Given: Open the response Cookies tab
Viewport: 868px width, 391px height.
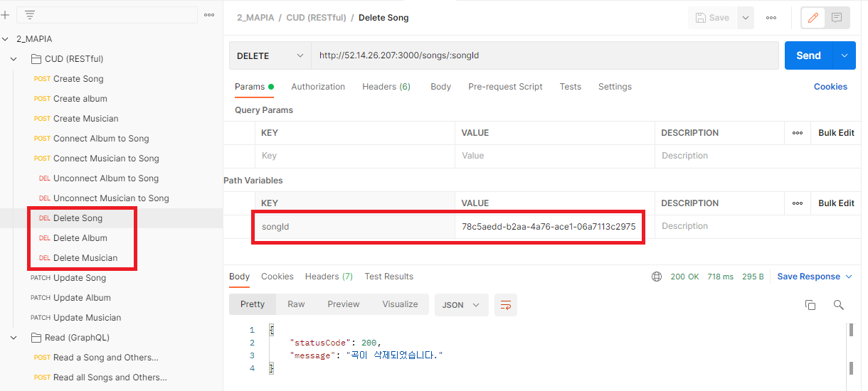Looking at the screenshot, I should coord(277,277).
